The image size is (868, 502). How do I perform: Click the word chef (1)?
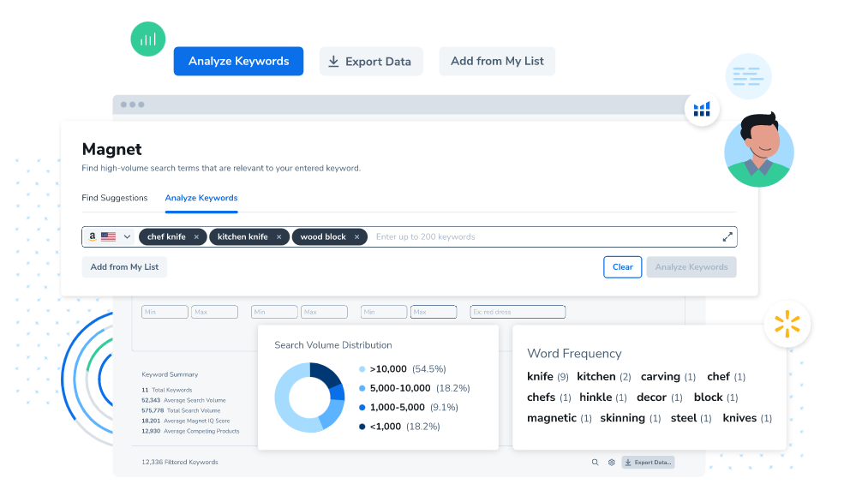[727, 376]
